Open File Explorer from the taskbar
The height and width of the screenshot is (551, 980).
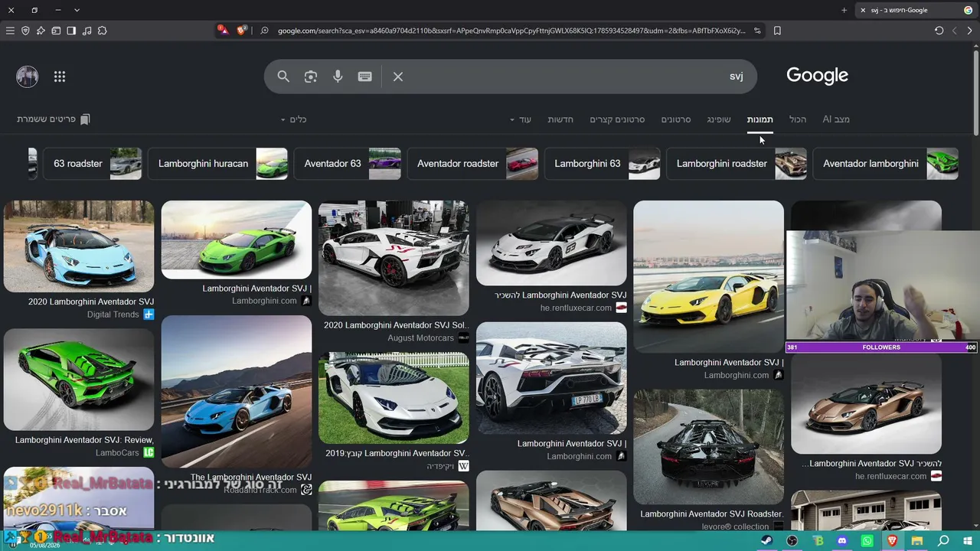point(917,541)
